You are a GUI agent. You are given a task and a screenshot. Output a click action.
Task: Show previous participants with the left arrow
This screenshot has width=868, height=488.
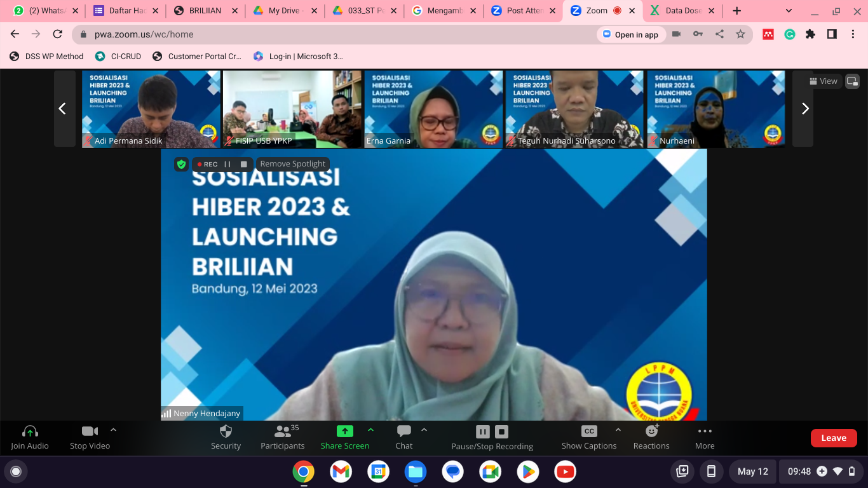point(62,109)
